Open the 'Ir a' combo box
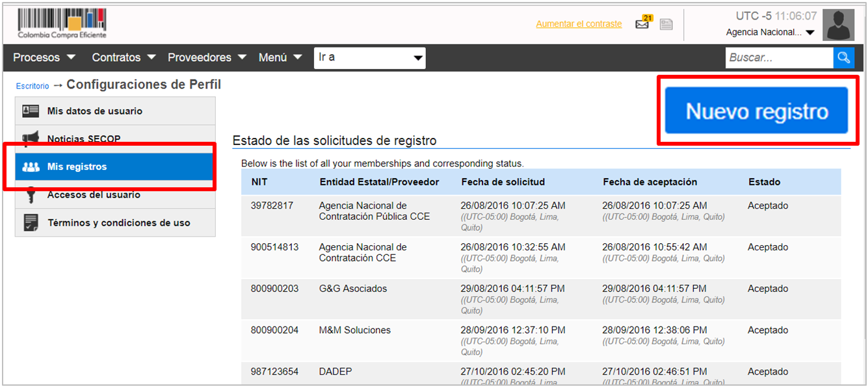The width and height of the screenshot is (868, 387). coord(369,58)
